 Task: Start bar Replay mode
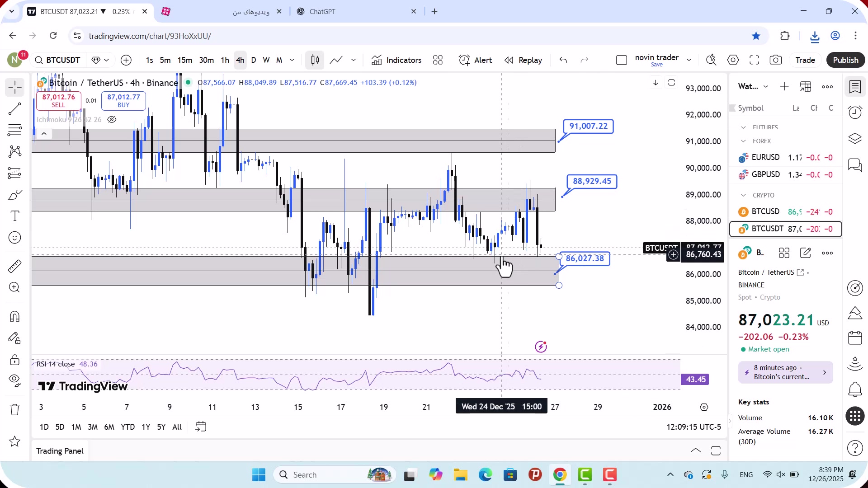(x=523, y=60)
